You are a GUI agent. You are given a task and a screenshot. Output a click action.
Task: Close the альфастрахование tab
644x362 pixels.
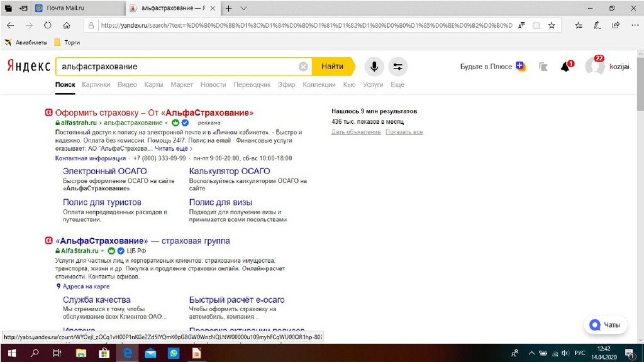(213, 8)
